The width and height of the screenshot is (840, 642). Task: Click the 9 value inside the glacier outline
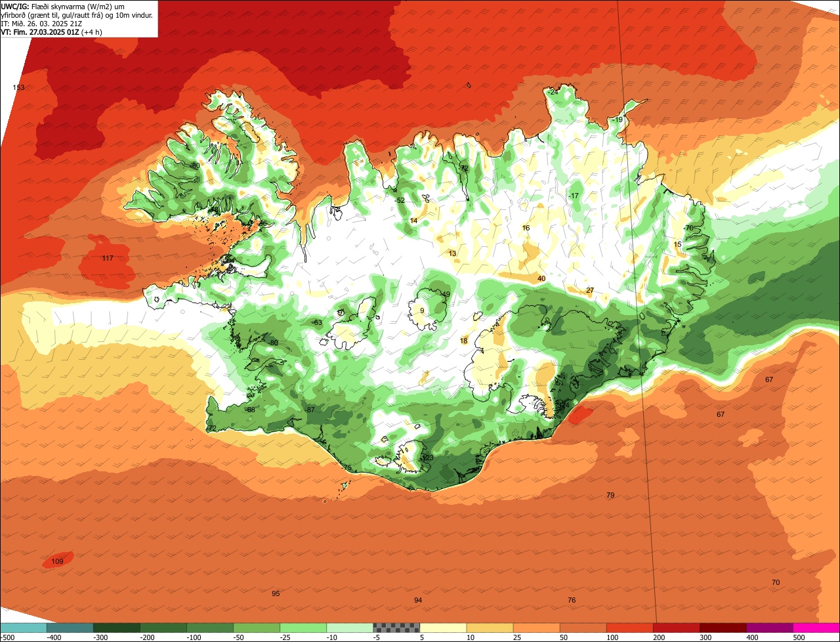pos(422,310)
